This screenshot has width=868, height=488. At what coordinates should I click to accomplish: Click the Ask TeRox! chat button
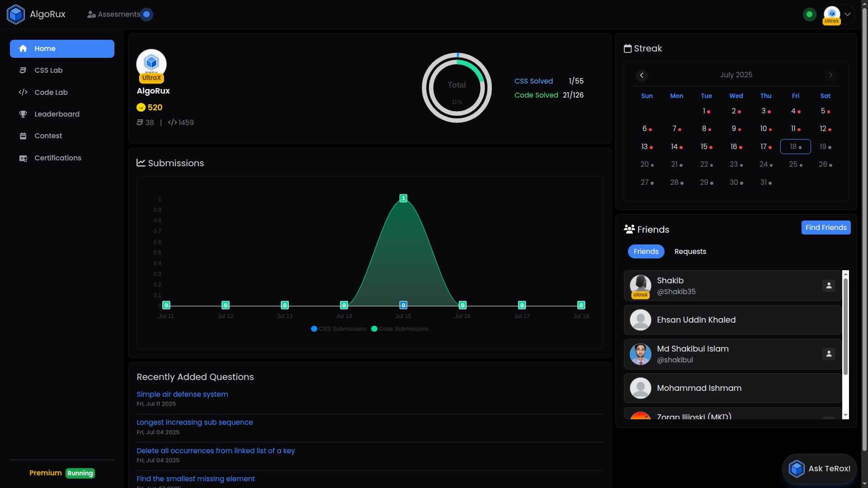[819, 469]
